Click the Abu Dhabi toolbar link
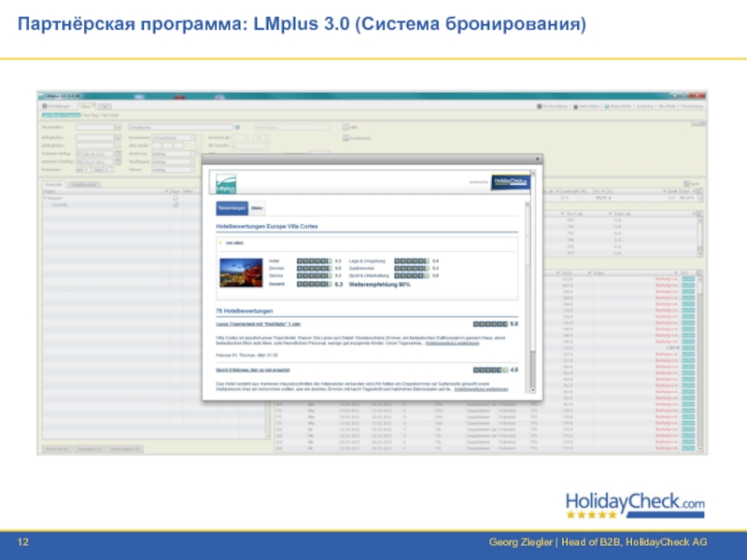Viewport: 747px width, 560px height. (x=667, y=106)
